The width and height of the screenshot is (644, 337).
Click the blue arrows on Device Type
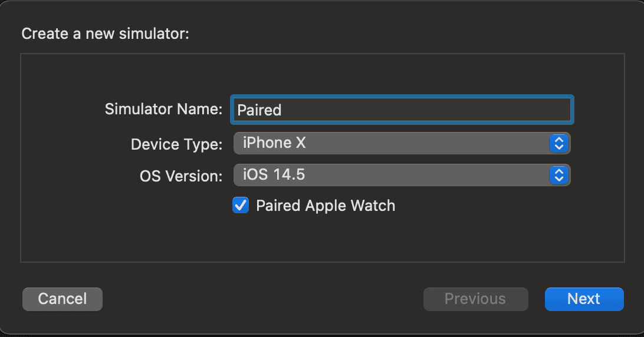[x=558, y=143]
